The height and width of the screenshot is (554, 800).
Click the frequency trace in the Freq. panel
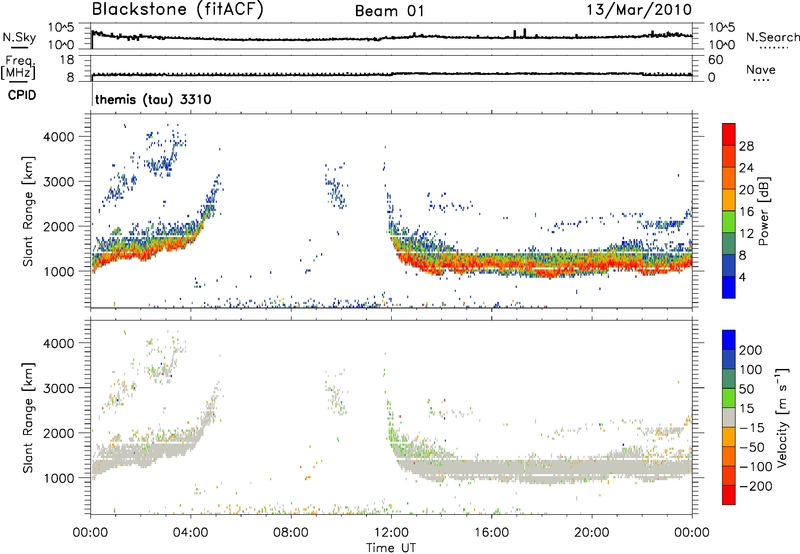(391, 74)
